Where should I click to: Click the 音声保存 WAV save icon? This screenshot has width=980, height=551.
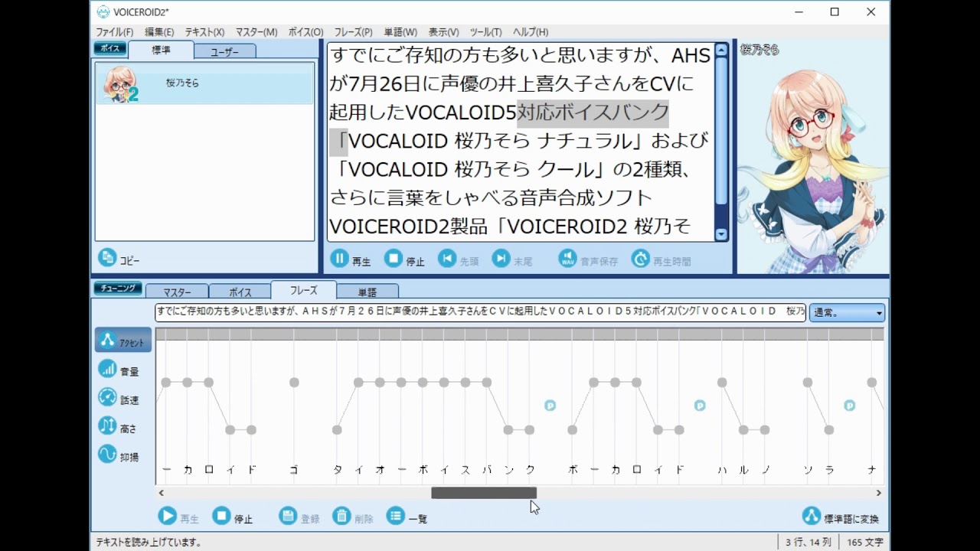(x=567, y=259)
